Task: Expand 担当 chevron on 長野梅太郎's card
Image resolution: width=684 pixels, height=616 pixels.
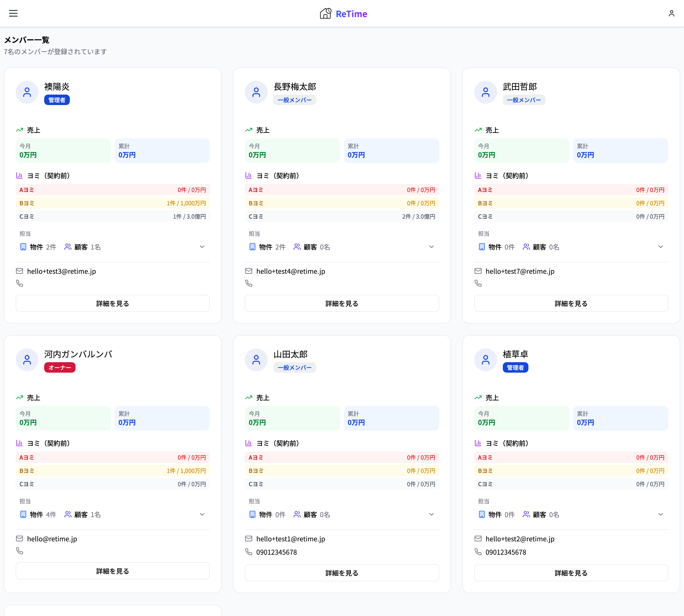Action: pyautogui.click(x=431, y=247)
